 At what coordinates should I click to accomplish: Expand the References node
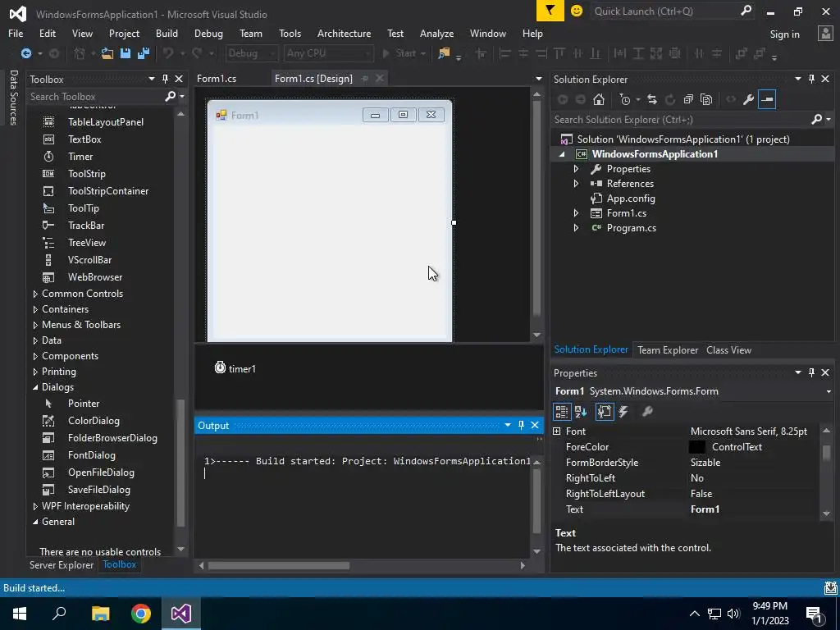(576, 184)
